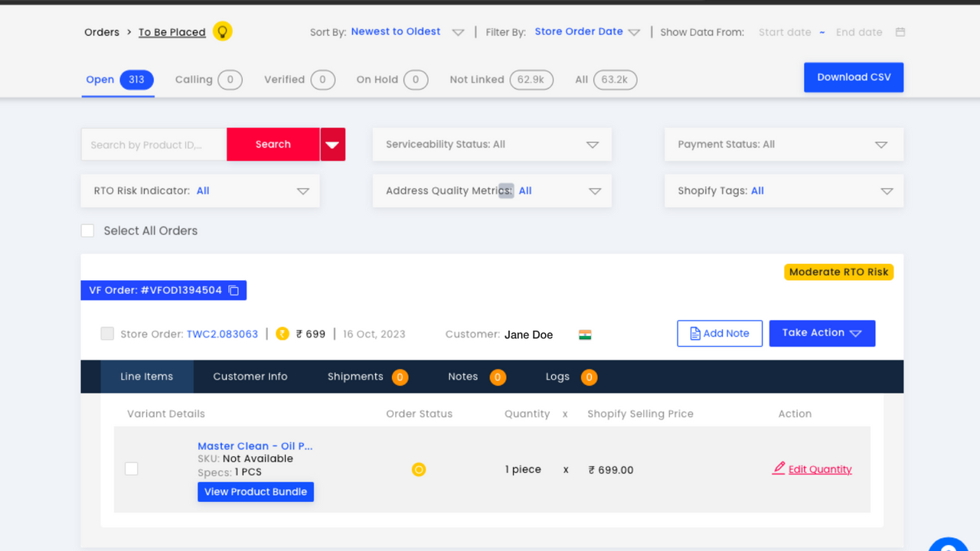Toggle the Select All Orders checkbox
Viewport: 980px width, 551px height.
click(88, 230)
